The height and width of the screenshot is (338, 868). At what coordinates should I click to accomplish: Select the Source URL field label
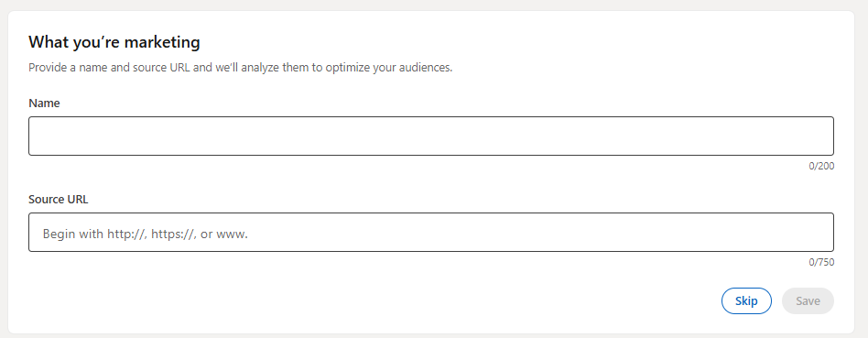(x=58, y=200)
